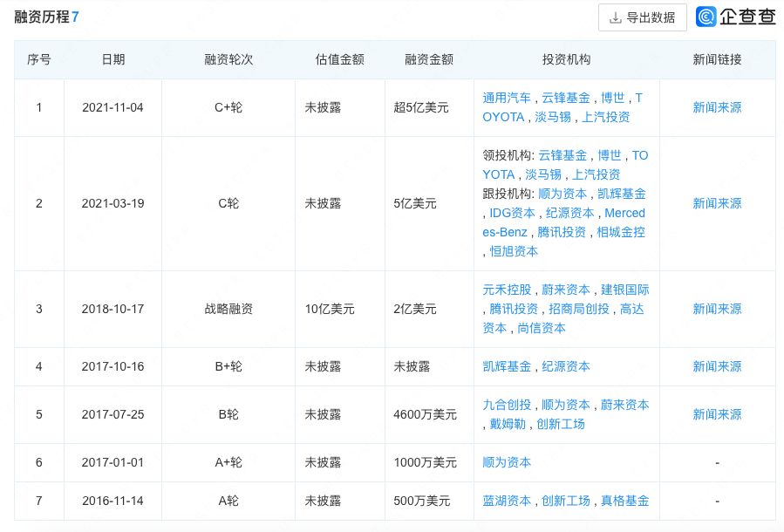The image size is (784, 532).
Task: Open investor 顺为资本 in the A+轮 row
Action: [507, 462]
